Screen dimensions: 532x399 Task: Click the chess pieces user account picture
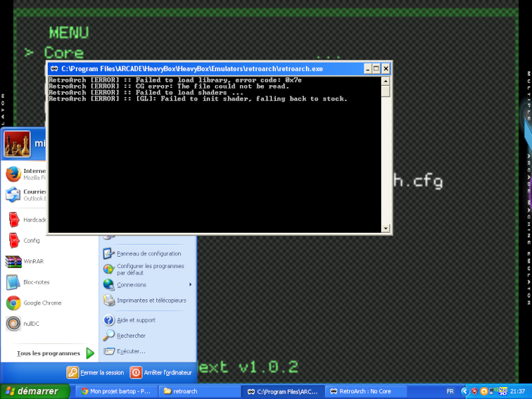pos(17,144)
